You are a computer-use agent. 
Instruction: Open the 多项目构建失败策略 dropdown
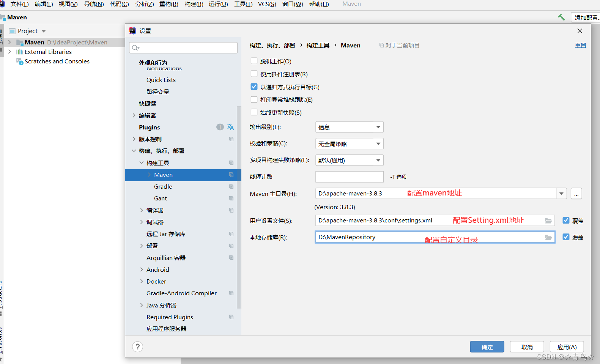coord(350,160)
